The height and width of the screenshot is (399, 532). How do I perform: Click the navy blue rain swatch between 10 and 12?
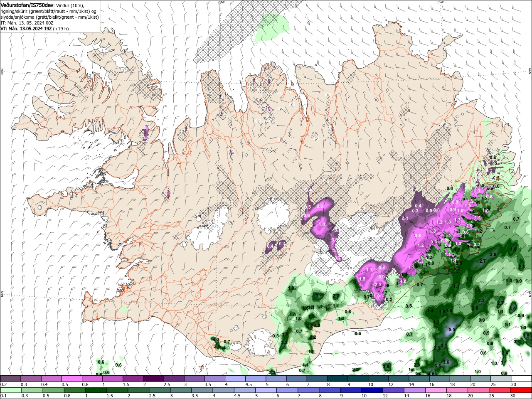[372, 390]
